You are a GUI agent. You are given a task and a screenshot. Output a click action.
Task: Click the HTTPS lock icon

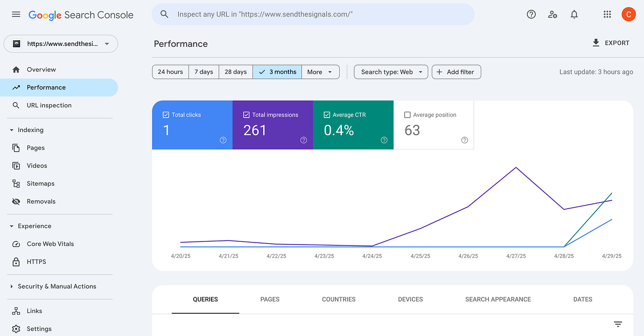coord(16,262)
